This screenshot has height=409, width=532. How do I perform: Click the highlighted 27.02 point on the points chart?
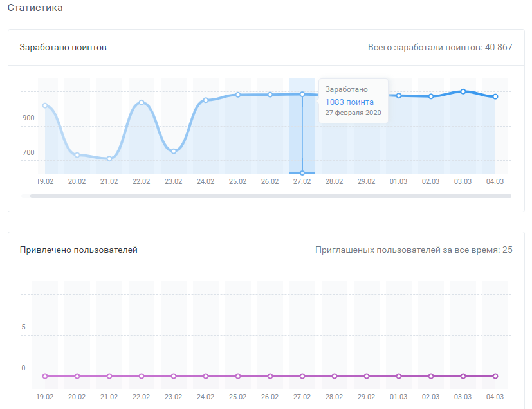click(302, 95)
